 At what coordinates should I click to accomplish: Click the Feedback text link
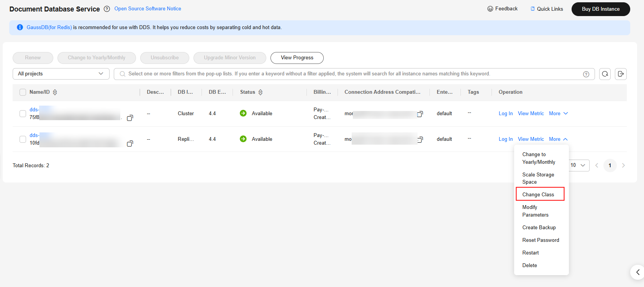point(506,9)
